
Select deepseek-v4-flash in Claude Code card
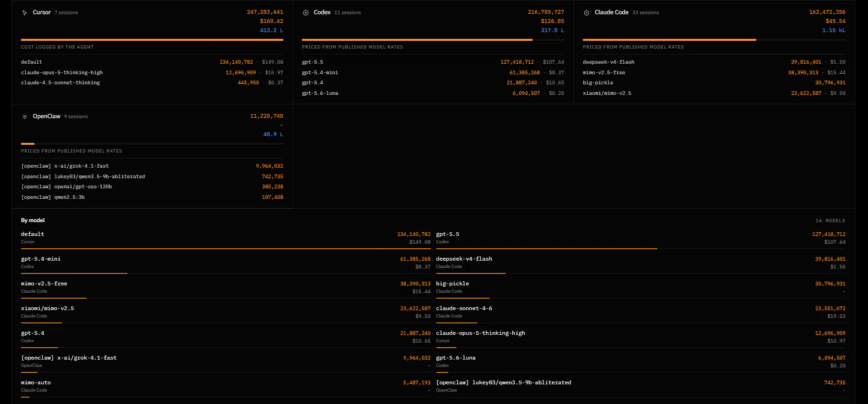714,62
